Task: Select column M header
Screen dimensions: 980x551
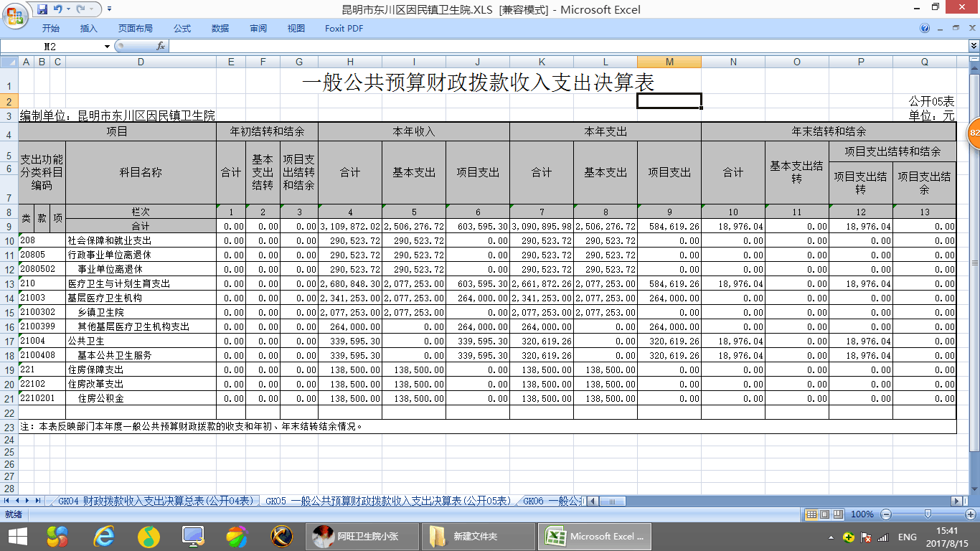Action: [x=669, y=62]
